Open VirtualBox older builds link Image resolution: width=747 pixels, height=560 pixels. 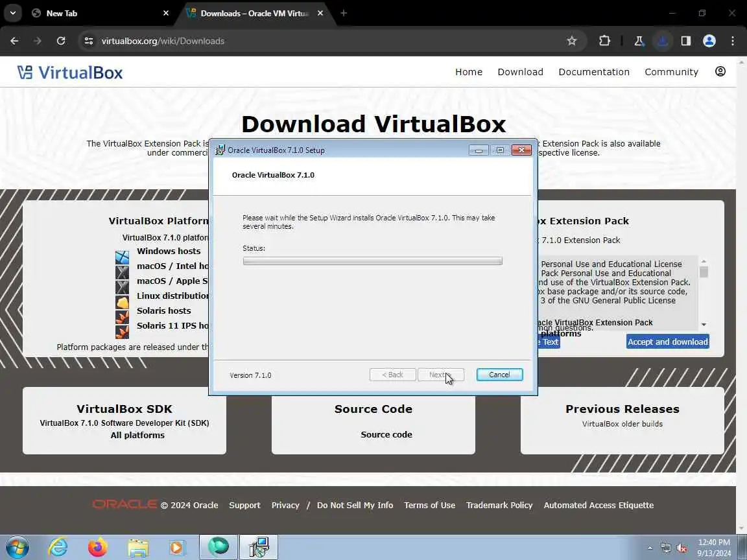pos(622,424)
